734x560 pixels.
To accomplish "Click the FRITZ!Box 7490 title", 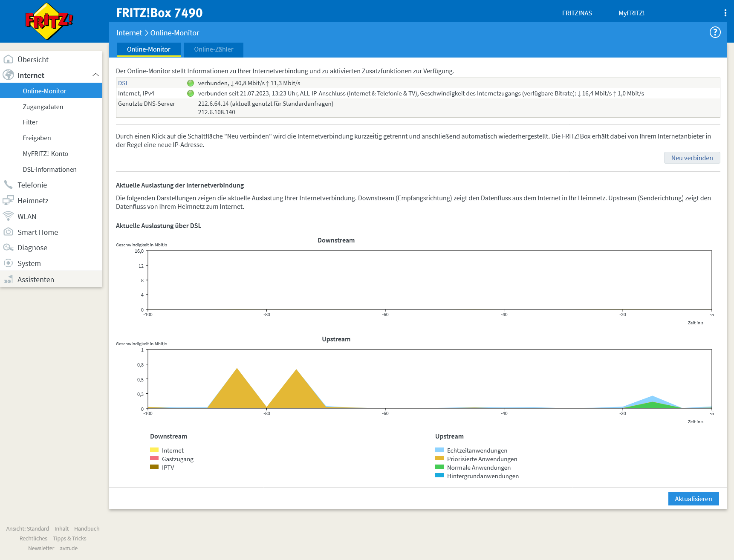I will [x=159, y=13].
